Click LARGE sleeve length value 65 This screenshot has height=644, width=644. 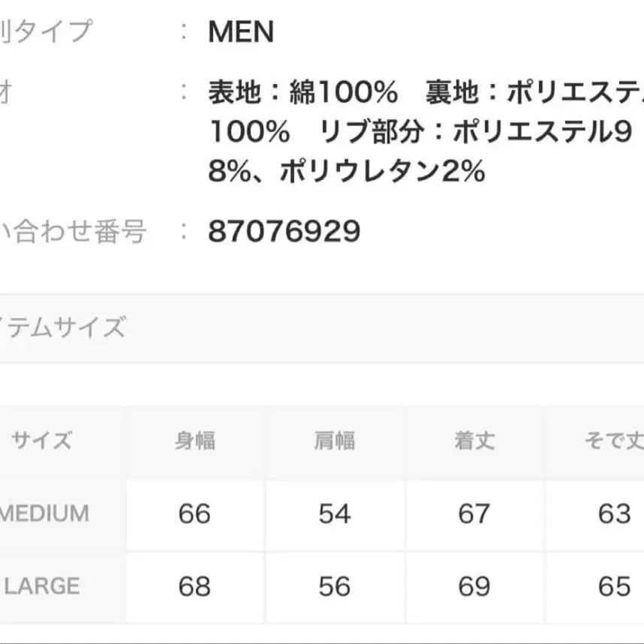tap(614, 586)
